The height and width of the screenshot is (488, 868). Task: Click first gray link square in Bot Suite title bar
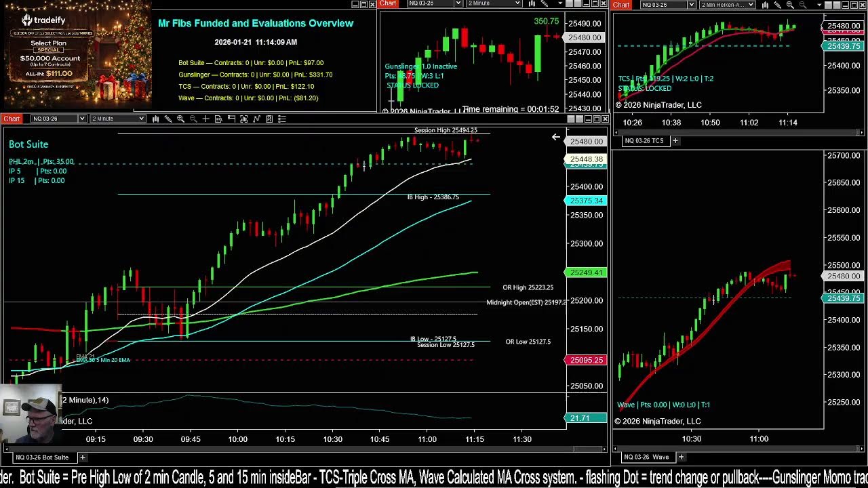[x=570, y=119]
